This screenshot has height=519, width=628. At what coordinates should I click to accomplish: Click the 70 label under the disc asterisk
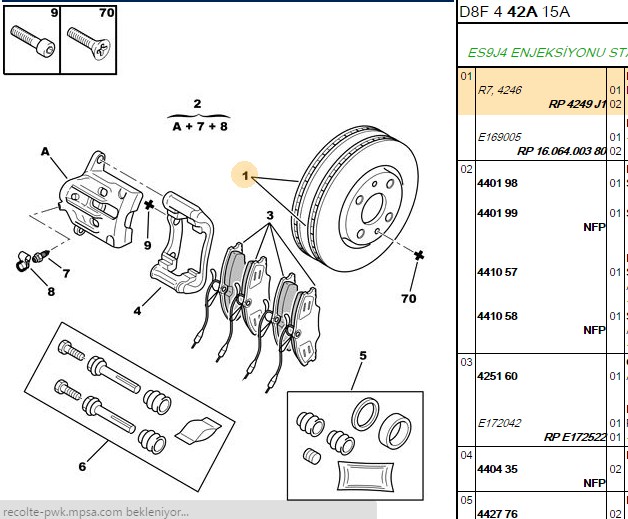[x=409, y=298]
